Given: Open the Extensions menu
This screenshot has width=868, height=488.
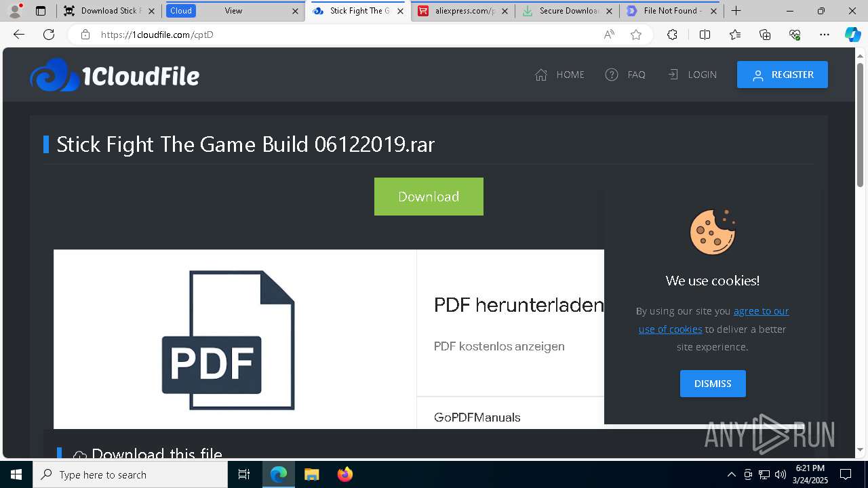Looking at the screenshot, I should (x=672, y=35).
